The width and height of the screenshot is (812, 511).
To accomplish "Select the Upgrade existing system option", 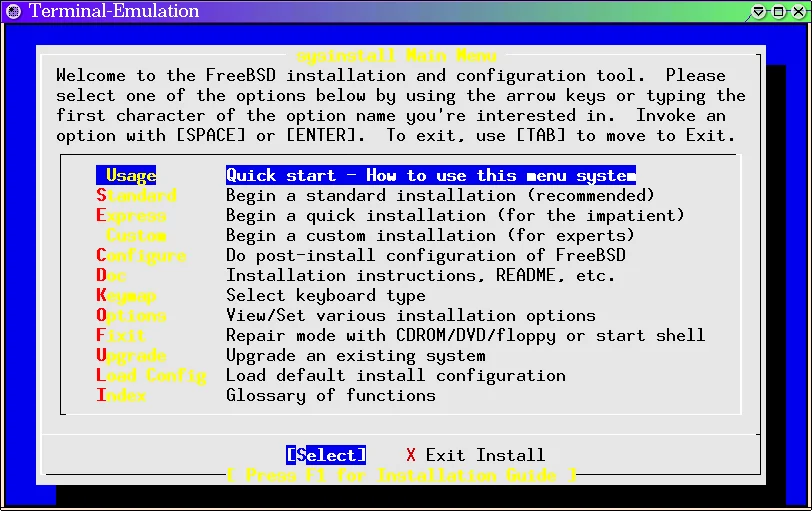I will [x=131, y=356].
